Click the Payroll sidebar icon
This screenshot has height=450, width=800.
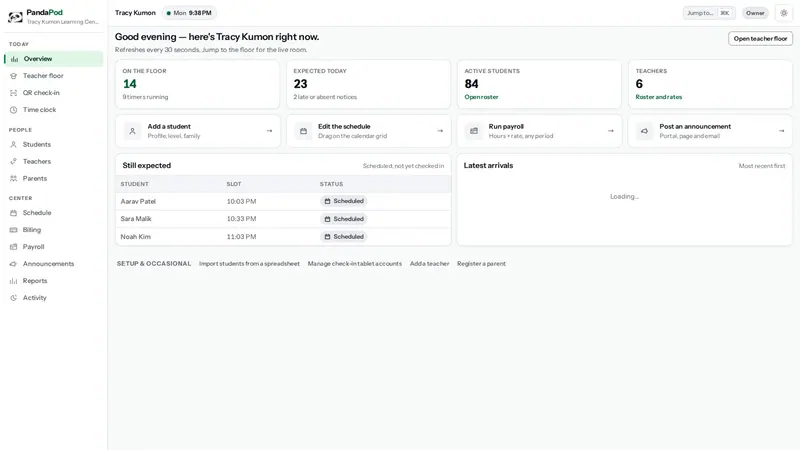click(14, 247)
